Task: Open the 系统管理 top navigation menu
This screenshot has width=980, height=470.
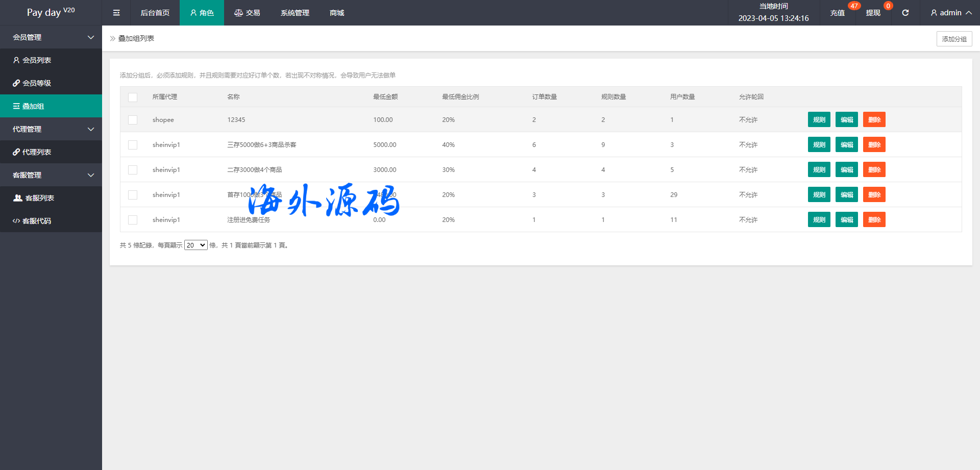Action: point(295,13)
